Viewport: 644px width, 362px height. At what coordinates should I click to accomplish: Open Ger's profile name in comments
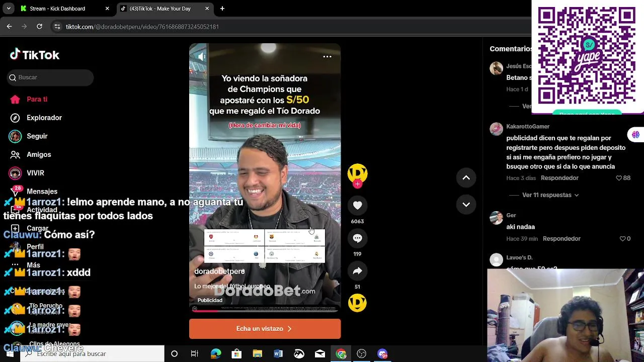click(x=511, y=216)
